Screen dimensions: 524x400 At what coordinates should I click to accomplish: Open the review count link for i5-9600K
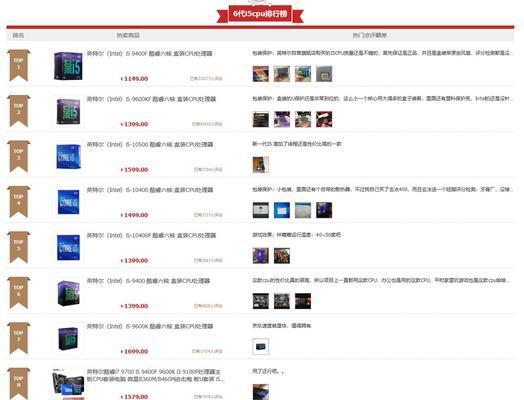point(207,352)
